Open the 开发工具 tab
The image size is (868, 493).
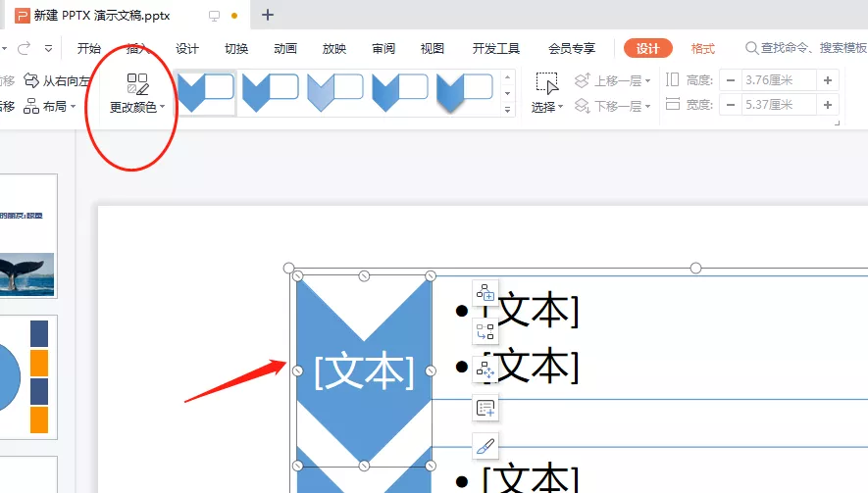click(x=496, y=49)
